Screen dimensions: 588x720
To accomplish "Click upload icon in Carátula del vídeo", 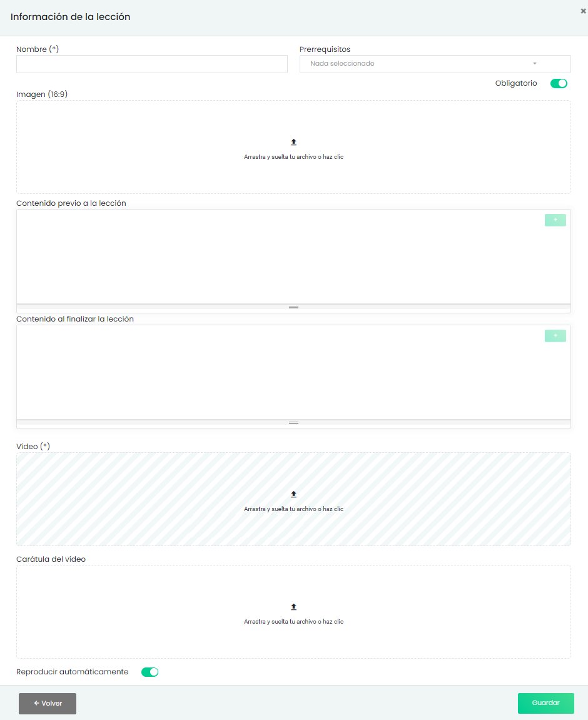I will coord(293,607).
